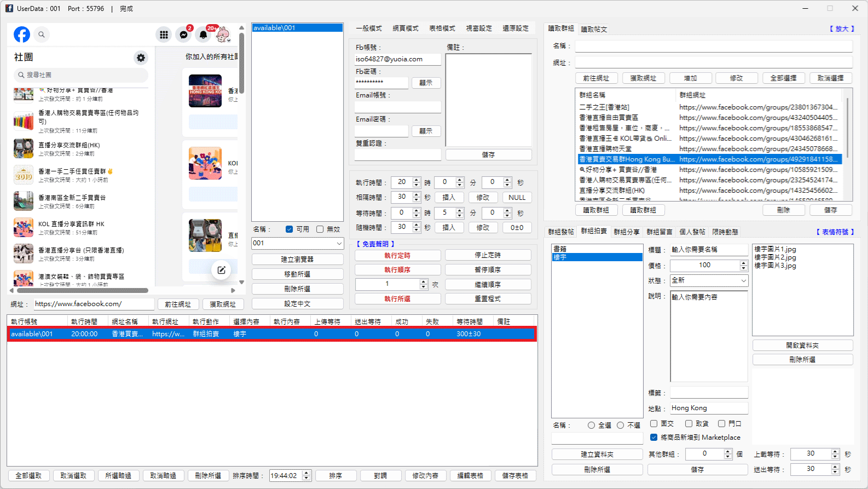Image resolution: width=868 pixels, height=489 pixels.
Task: Open the 群組分享 tab
Action: (627, 232)
